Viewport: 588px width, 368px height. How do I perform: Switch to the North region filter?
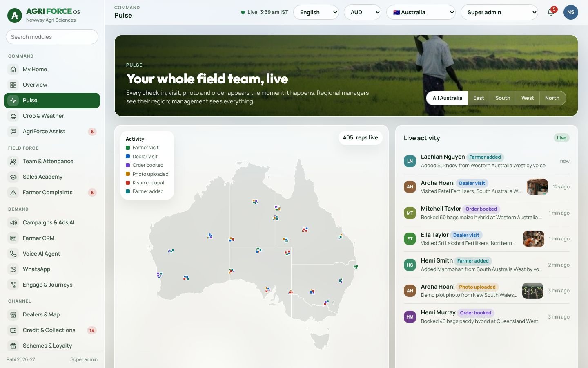coord(552,98)
